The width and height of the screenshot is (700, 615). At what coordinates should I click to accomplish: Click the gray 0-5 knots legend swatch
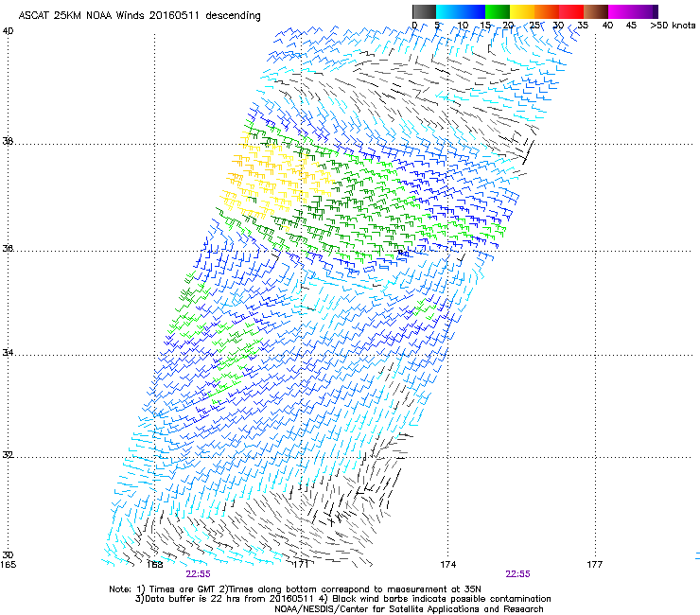coord(424,11)
